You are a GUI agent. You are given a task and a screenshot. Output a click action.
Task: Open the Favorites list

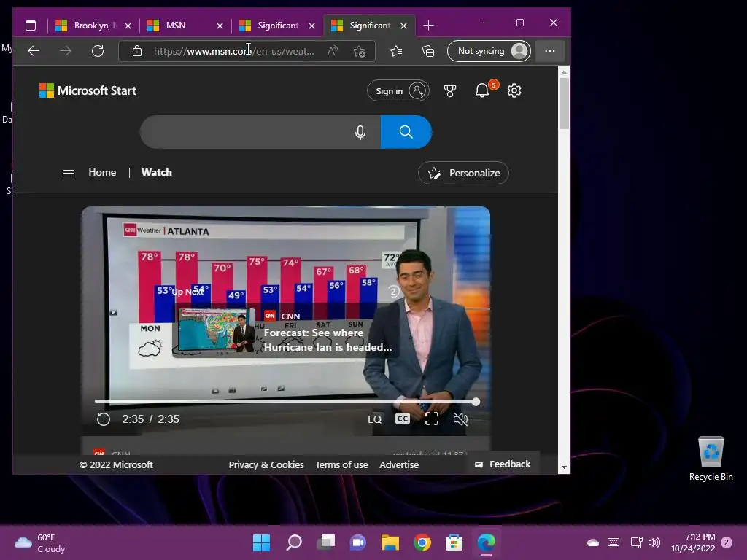396,51
